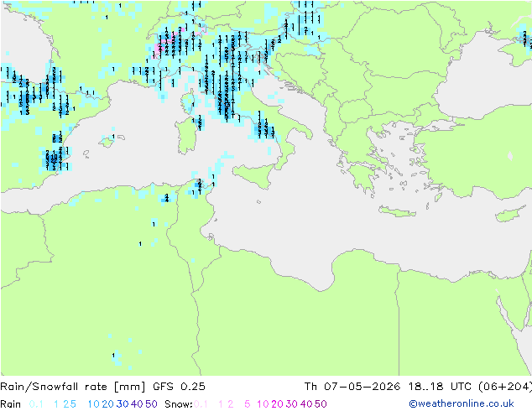This screenshot has width=532, height=411.
Task: Pick the Rain 10 legend color value
Action: point(94,404)
